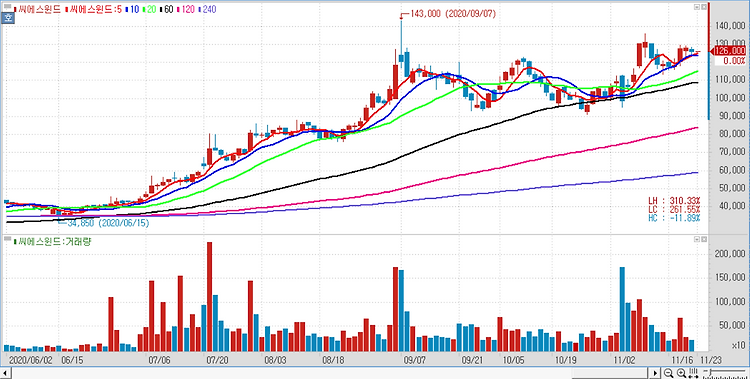Click the 100,000 price axis label
Image resolution: width=750 pixels, height=379 pixels.
click(x=730, y=98)
